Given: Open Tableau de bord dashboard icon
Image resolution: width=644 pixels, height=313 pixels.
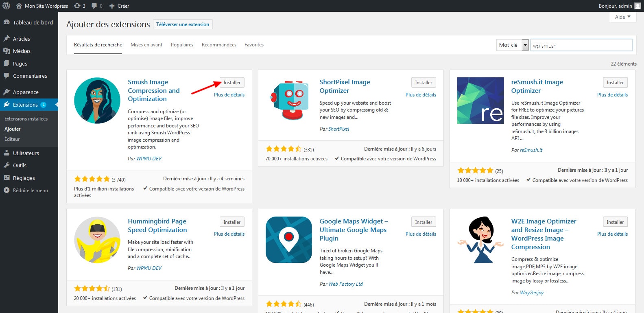Looking at the screenshot, I should click(7, 22).
